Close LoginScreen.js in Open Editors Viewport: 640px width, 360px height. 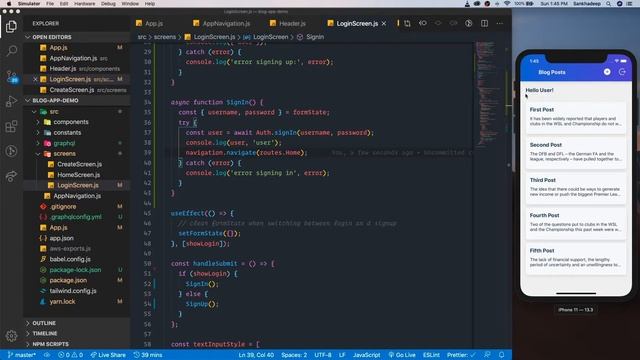click(x=35, y=79)
